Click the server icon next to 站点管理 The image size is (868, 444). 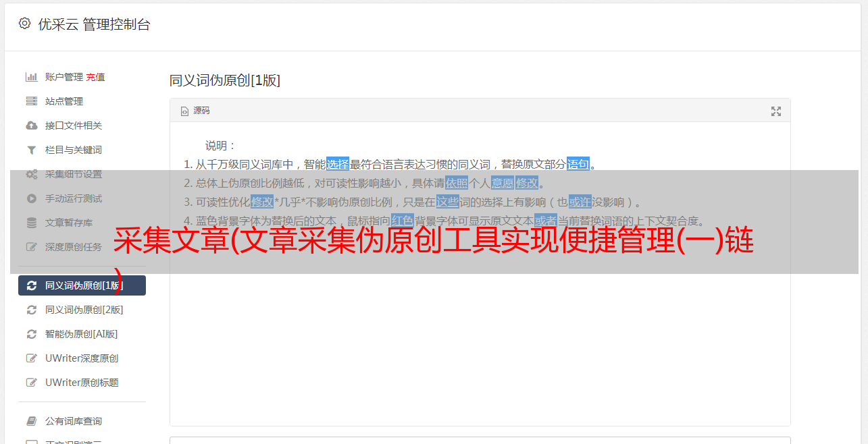[x=31, y=101]
